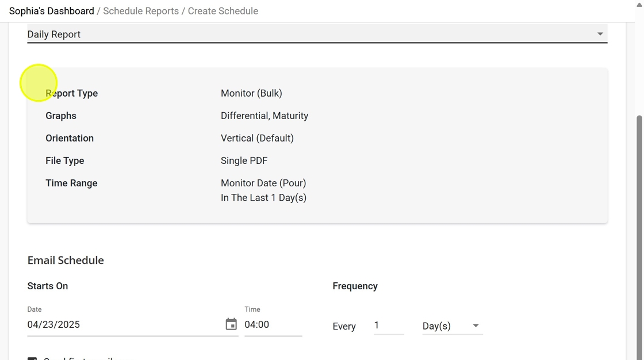Expand the Day(s) frequency unit dropdown
644x360 pixels.
[453, 326]
